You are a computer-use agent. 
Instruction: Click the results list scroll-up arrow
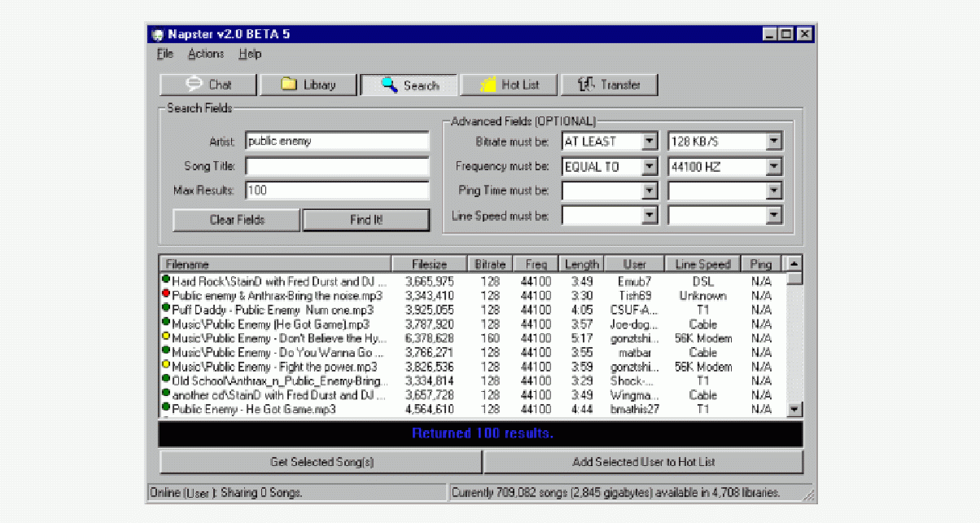(795, 264)
